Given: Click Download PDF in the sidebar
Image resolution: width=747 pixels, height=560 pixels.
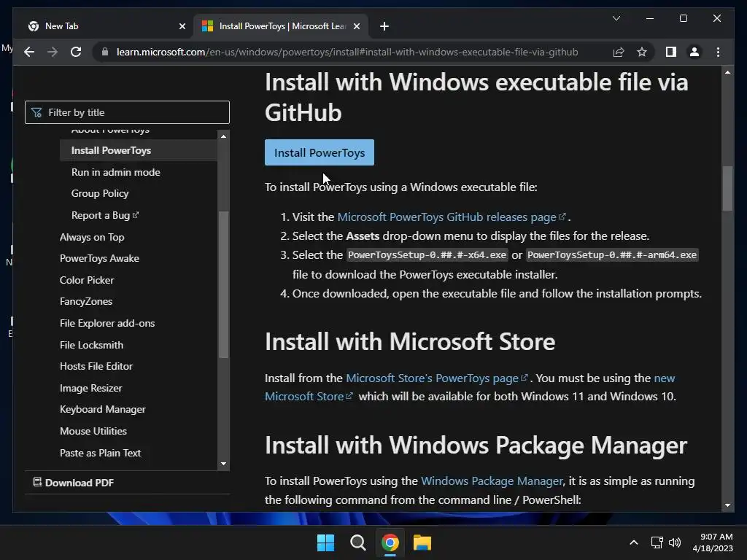Looking at the screenshot, I should tap(74, 483).
